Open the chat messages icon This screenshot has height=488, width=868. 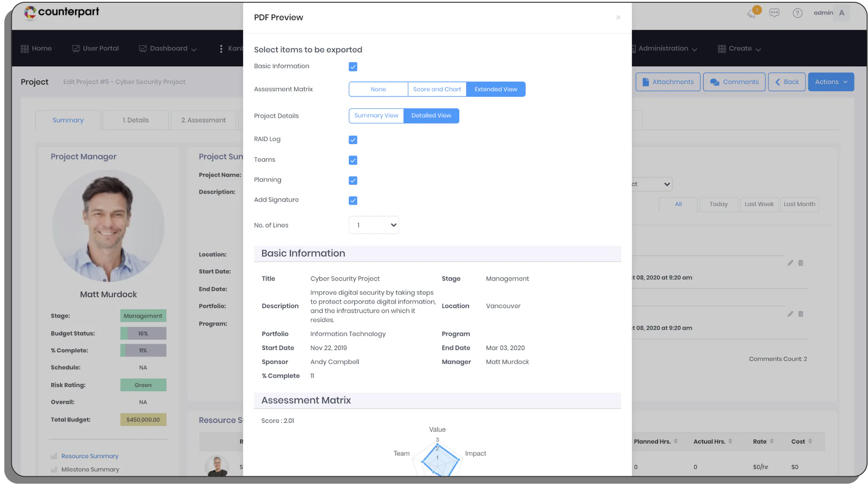774,13
